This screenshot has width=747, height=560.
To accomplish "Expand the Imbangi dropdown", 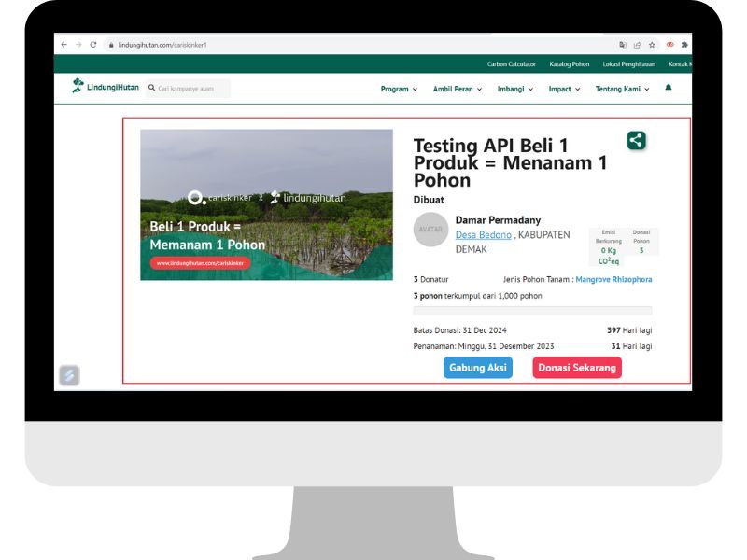I will click(x=515, y=89).
